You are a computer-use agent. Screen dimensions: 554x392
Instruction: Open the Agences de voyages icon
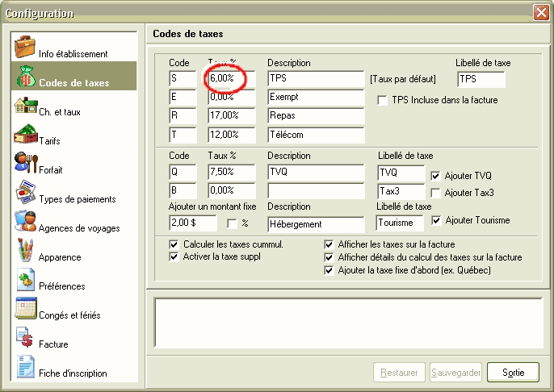(x=25, y=222)
